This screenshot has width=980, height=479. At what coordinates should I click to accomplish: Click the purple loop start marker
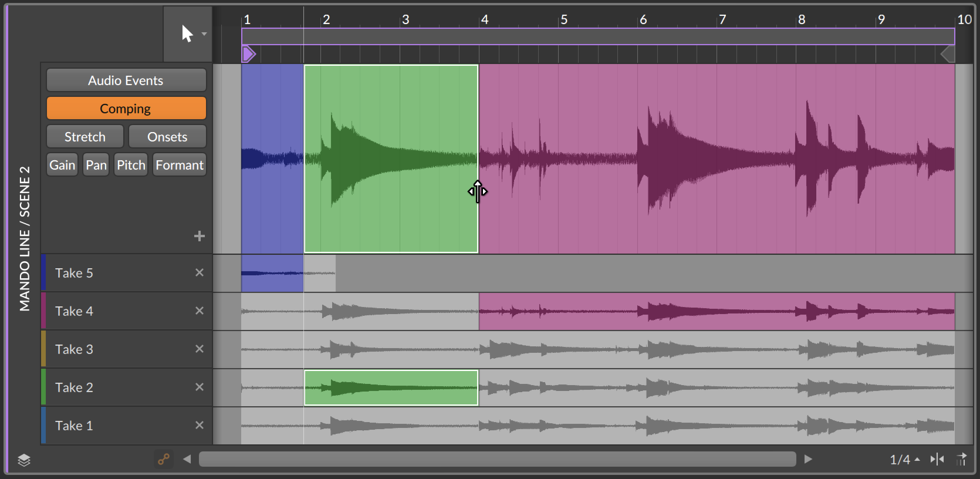(248, 55)
